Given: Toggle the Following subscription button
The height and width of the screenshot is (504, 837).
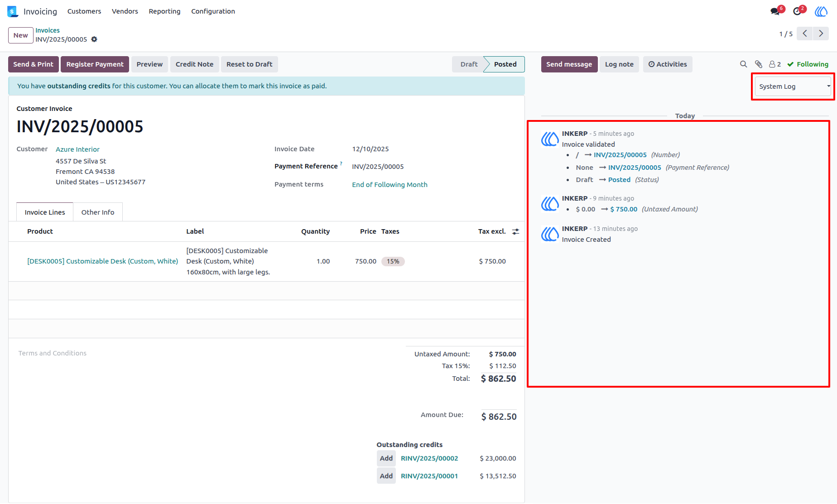Looking at the screenshot, I should [808, 64].
